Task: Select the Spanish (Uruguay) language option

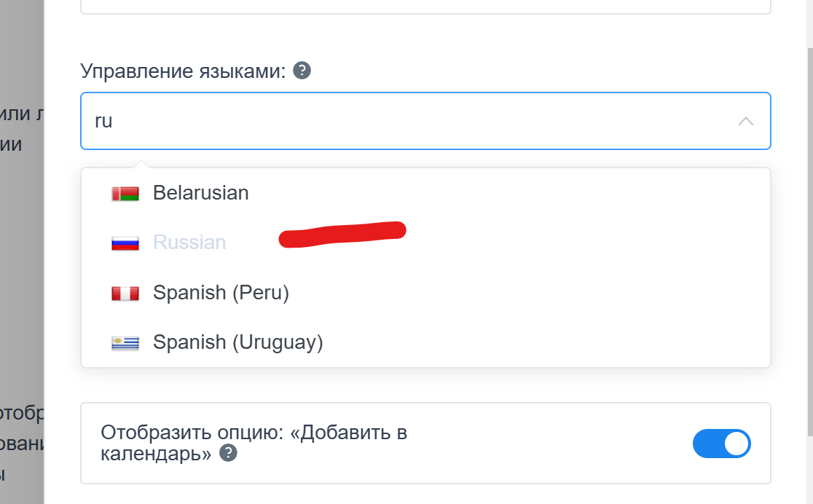Action: [x=237, y=342]
